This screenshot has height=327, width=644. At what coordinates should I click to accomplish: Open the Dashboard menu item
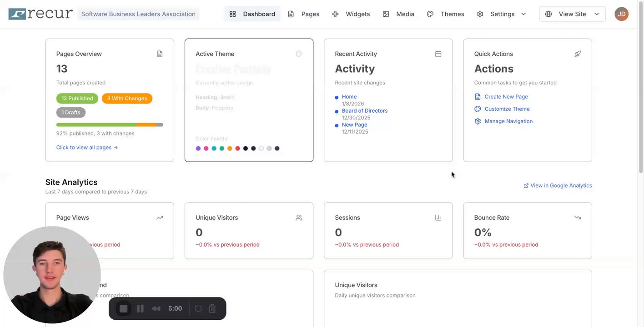pos(252,14)
